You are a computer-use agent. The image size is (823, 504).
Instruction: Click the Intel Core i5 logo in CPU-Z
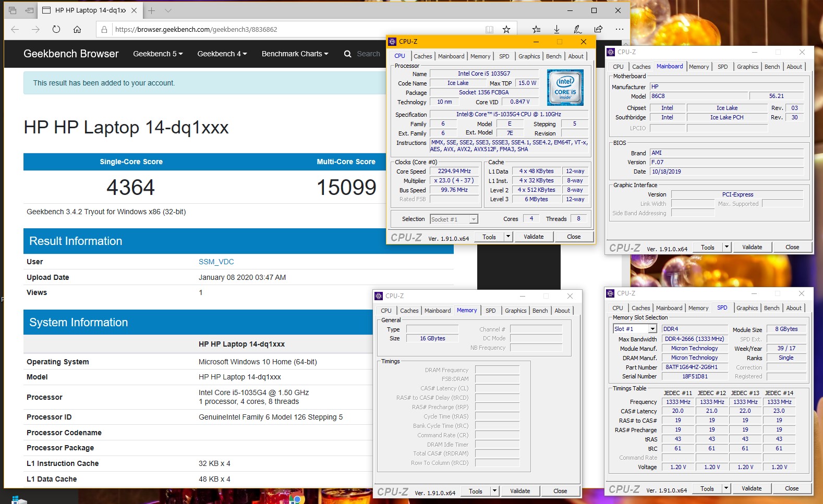point(565,88)
